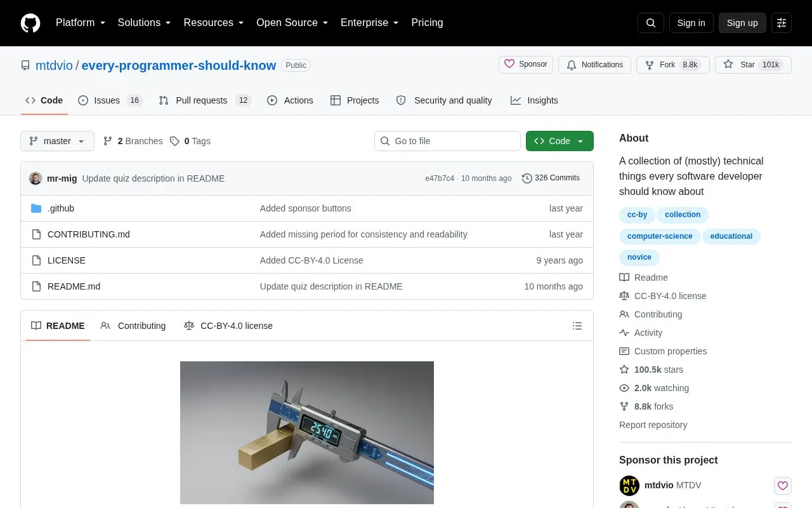Open the Pull requests tab
This screenshot has width=812, height=508.
click(205, 100)
